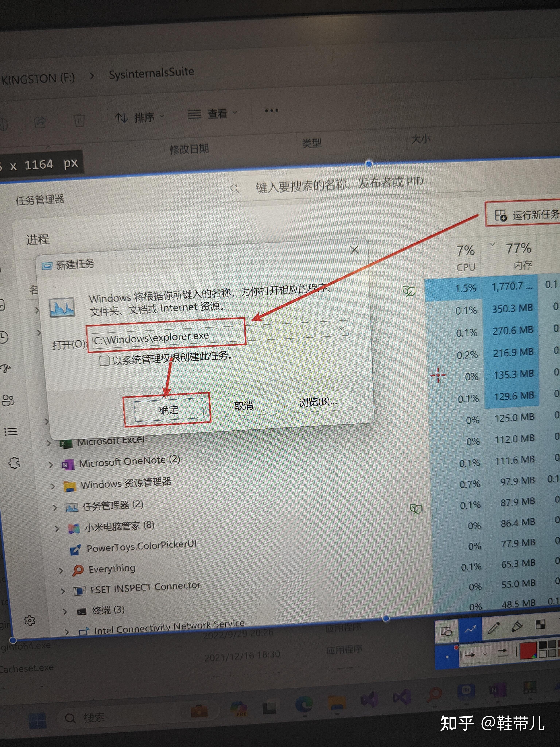Open Everything search from the taskbar
Screen dimensions: 560x747
(434, 695)
